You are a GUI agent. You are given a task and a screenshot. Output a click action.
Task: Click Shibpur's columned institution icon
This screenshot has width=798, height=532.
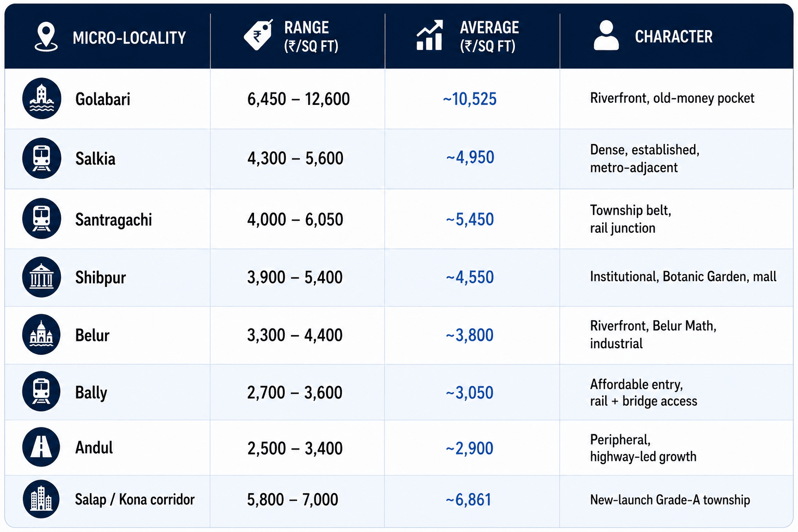[x=42, y=277]
